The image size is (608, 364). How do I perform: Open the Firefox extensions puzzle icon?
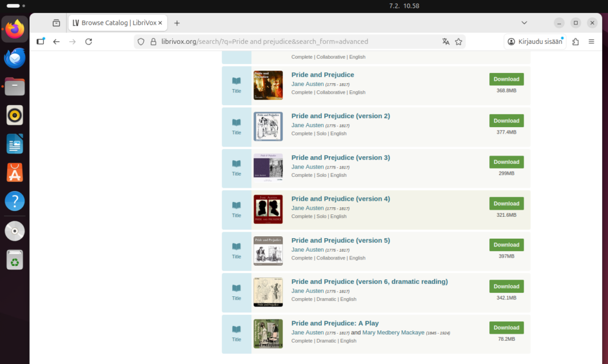pos(575,42)
